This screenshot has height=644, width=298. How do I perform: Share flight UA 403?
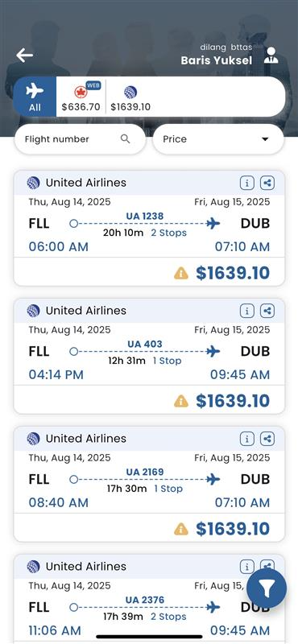[x=267, y=311]
